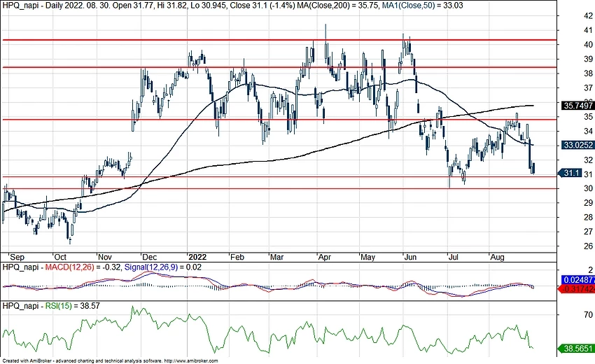Click the Dec label on the time axis

pos(148,257)
